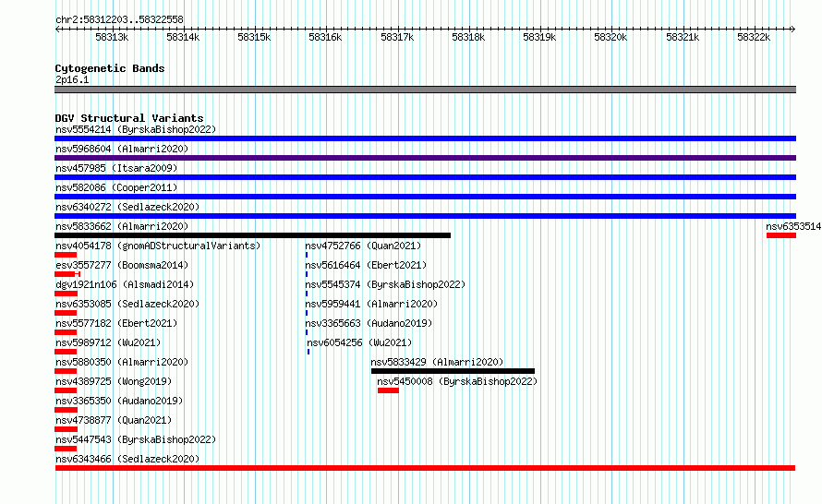Click the red bar under nsv5880350 (Almarri2020)
The width and height of the screenshot is (822, 504).
(x=66, y=371)
